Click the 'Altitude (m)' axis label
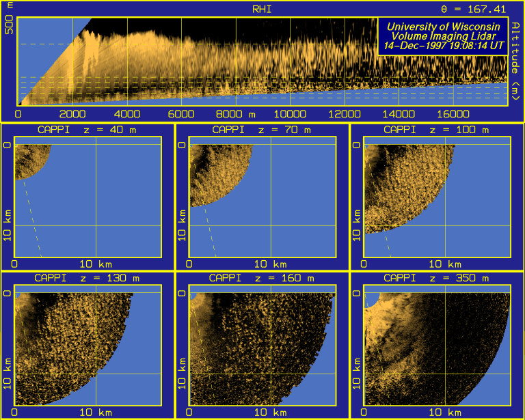The width and height of the screenshot is (525, 420). 515,61
